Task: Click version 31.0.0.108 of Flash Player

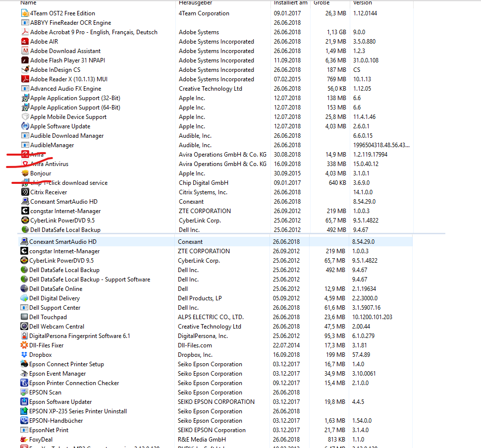Action: pyautogui.click(x=366, y=60)
